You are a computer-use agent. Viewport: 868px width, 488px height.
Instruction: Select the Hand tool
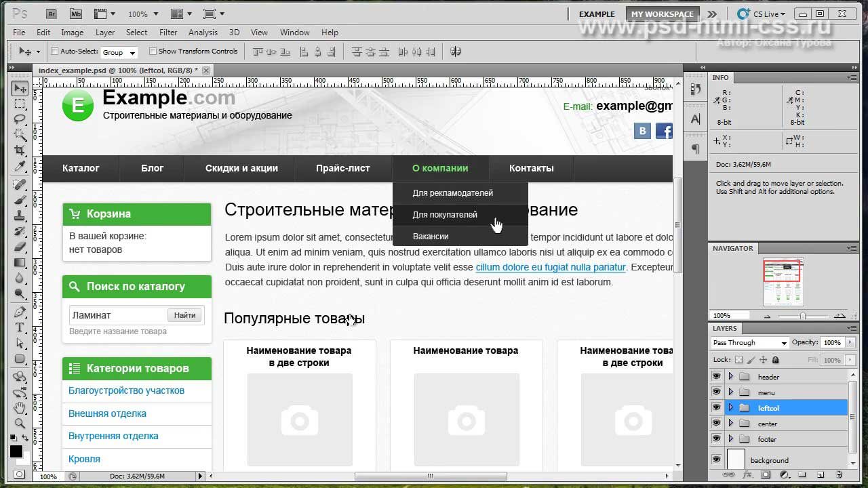[20, 408]
